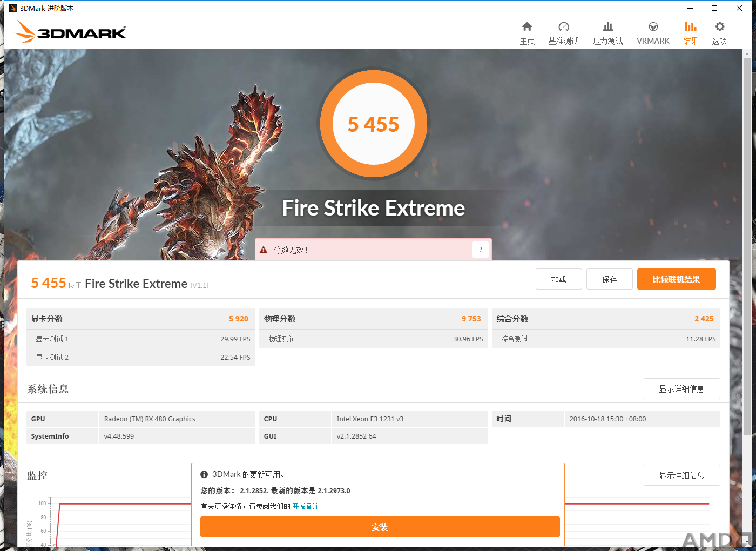Click the update info circle icon
756x551 pixels.
click(x=204, y=474)
